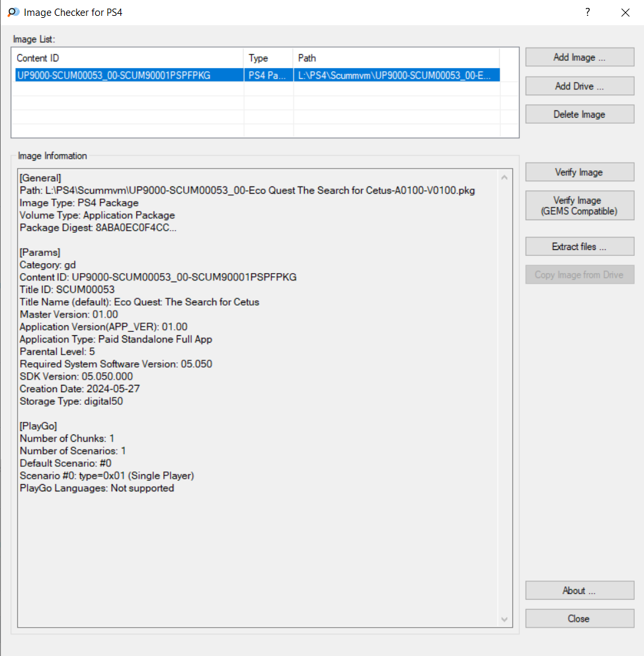Close the window with the X button

[x=625, y=12]
